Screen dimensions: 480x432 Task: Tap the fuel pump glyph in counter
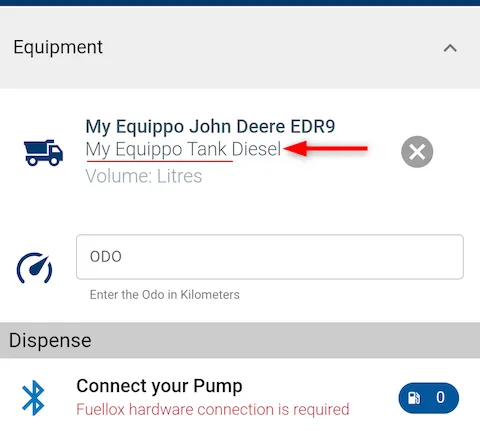click(x=414, y=398)
